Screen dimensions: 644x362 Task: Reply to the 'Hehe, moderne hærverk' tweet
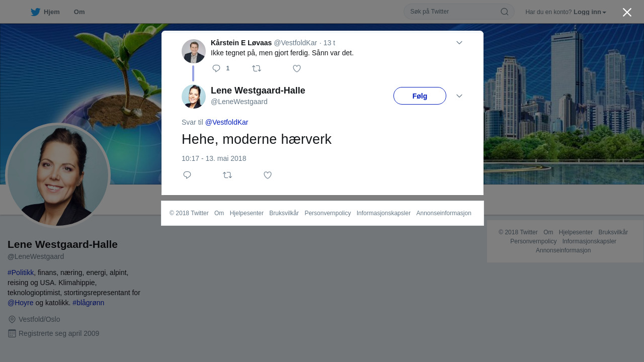187,175
